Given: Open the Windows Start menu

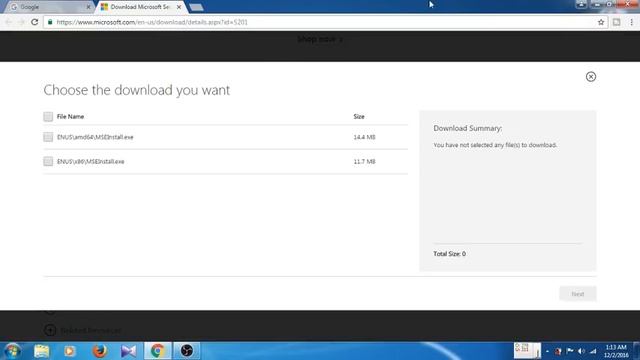Looking at the screenshot, I should [12, 351].
